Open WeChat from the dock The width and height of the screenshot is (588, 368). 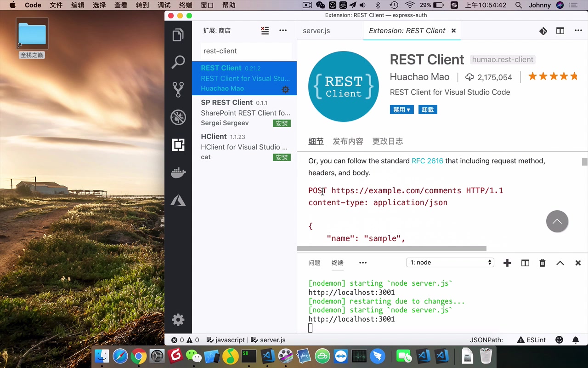pyautogui.click(x=194, y=356)
